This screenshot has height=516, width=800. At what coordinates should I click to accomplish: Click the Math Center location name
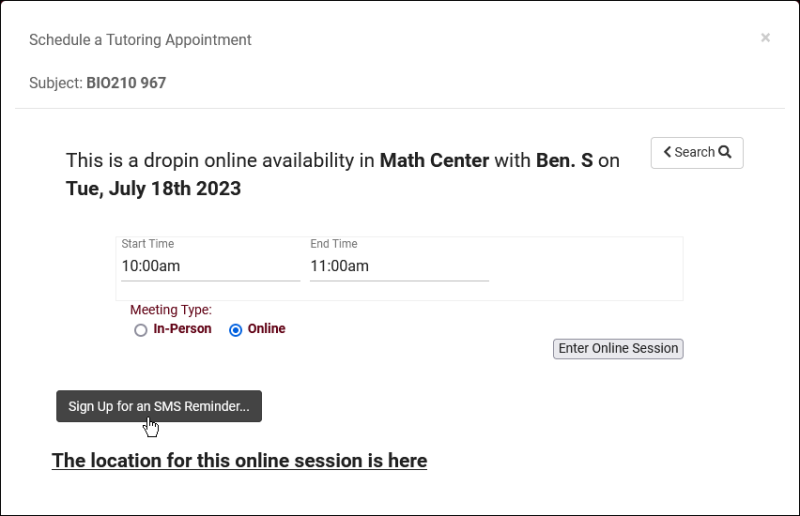click(434, 160)
